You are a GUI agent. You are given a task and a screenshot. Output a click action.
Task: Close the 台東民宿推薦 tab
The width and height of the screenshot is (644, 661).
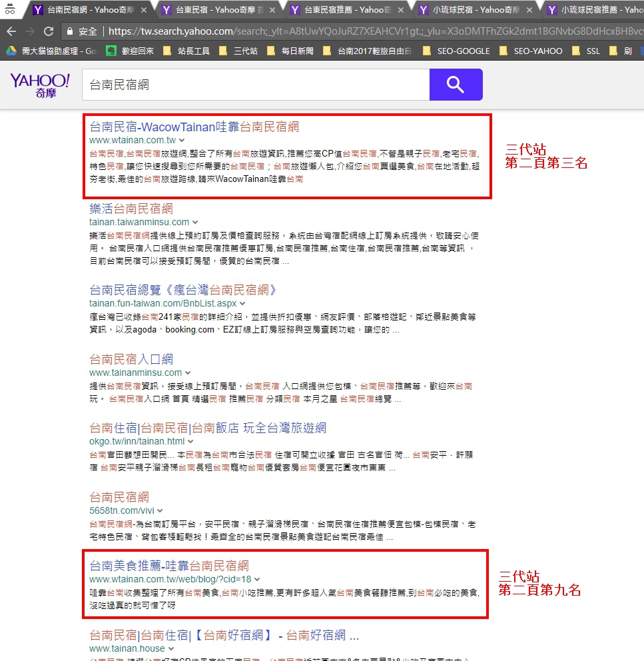pos(401,10)
